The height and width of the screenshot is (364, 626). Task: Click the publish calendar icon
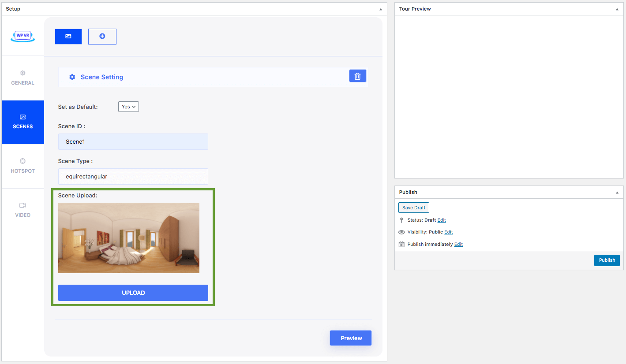[401, 244]
